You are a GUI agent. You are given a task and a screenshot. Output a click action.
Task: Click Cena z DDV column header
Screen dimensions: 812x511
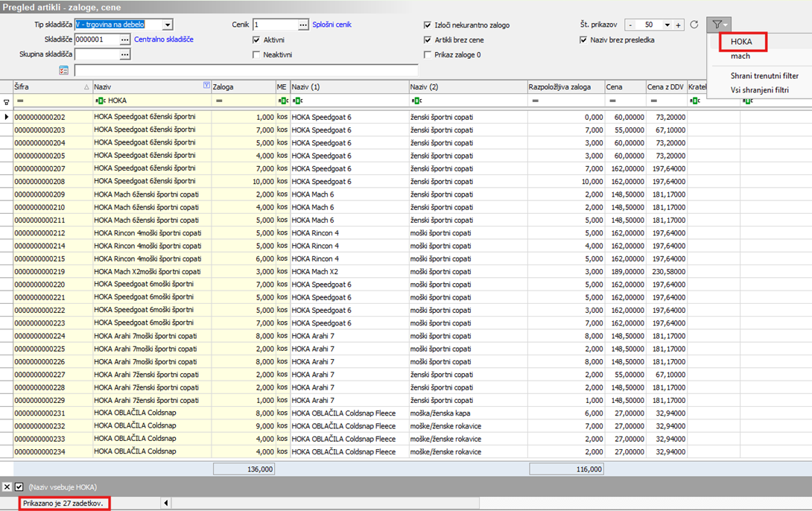point(666,86)
